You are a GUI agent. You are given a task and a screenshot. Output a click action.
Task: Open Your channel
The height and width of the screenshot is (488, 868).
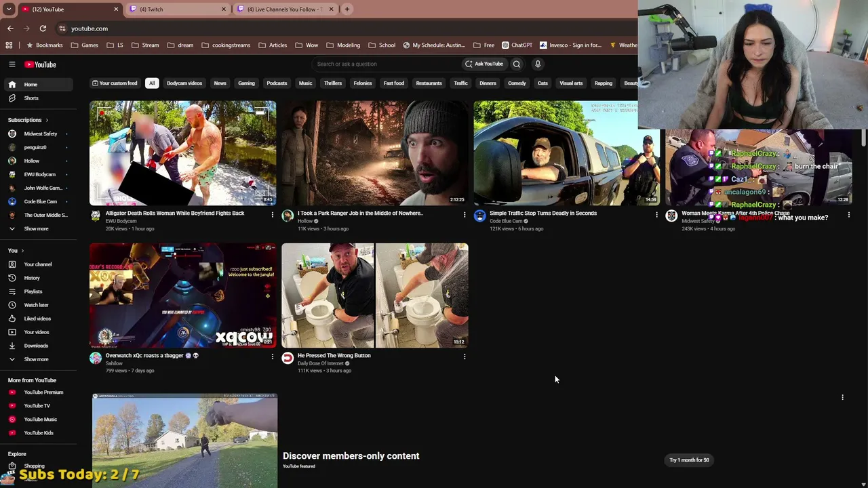coord(38,264)
